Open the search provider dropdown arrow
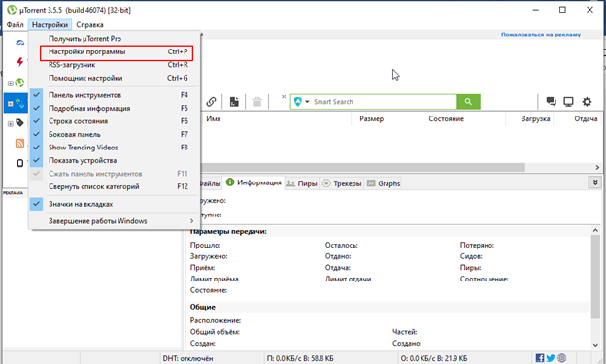 [307, 102]
